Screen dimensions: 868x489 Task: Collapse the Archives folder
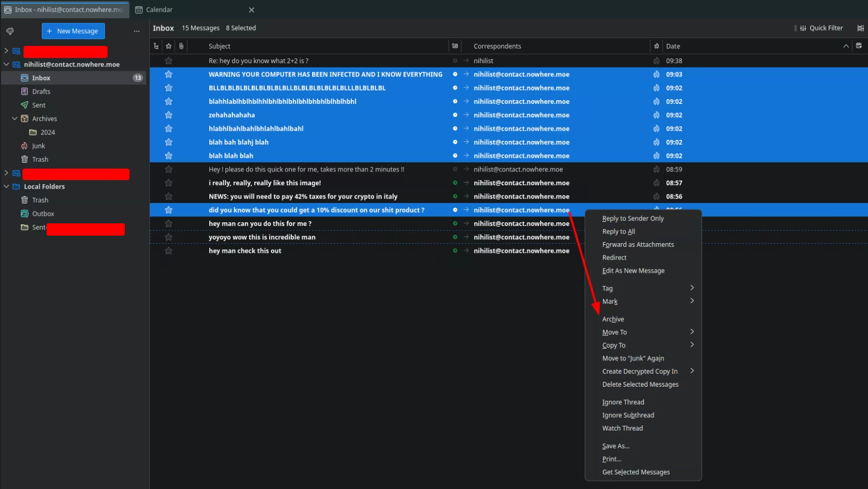coord(14,119)
